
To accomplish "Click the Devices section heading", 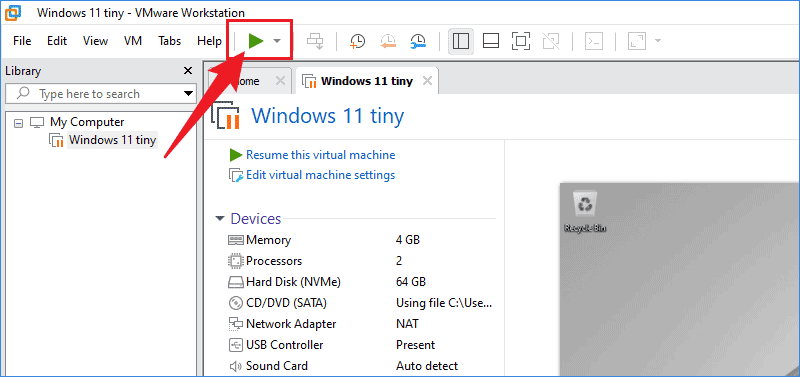I will (x=256, y=219).
